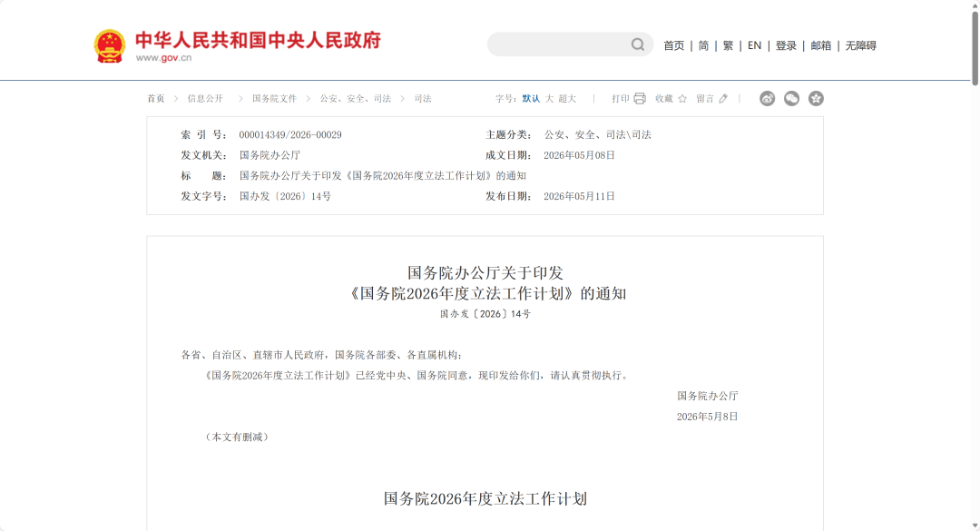Click signature date 2026年5月8日
Screen dimensions: 980x531
coord(708,417)
